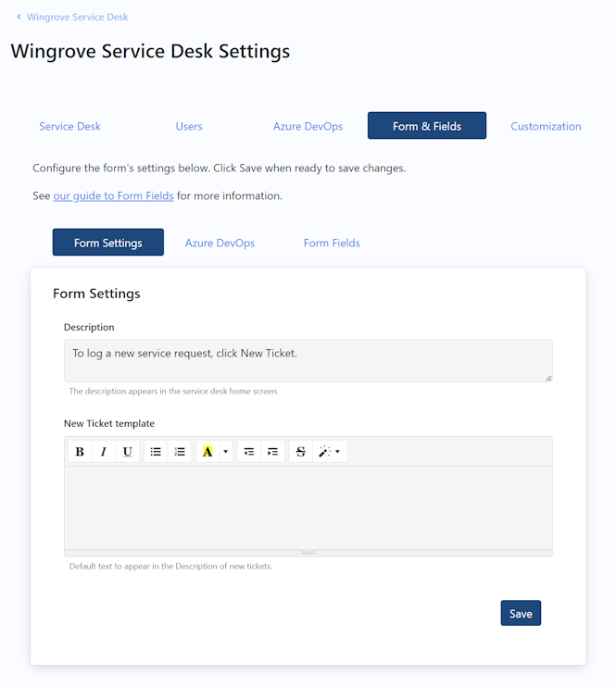Open the magic wand style dropdown
The image size is (616, 688).
(x=330, y=452)
